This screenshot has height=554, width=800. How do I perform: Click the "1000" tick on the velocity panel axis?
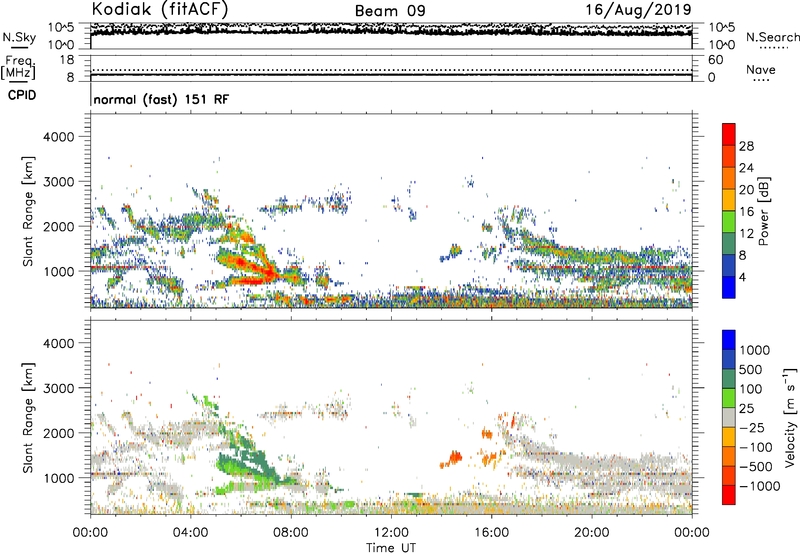[x=58, y=478]
